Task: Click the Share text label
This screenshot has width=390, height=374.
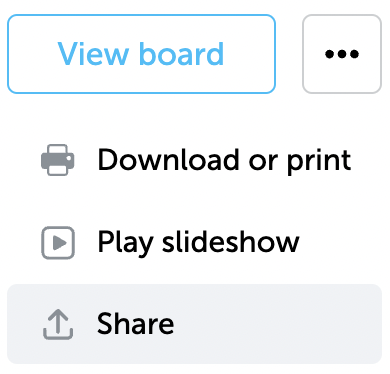Action: tap(135, 323)
